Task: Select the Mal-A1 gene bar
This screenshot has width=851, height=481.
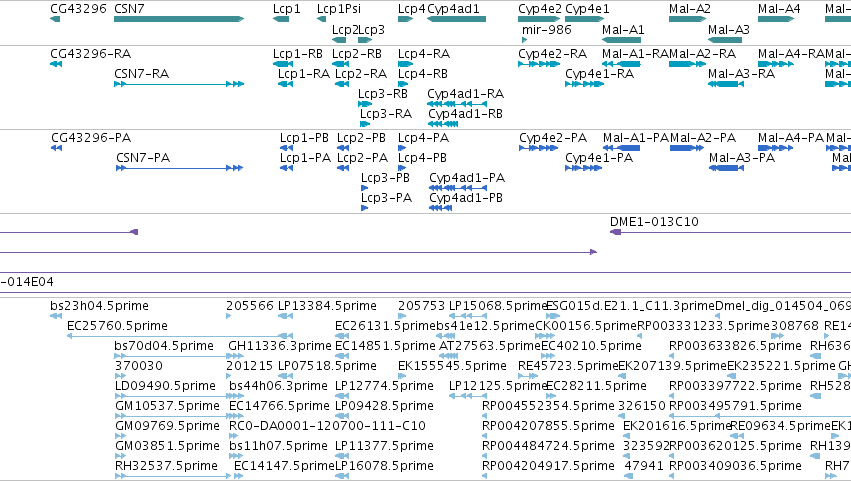Action: click(x=621, y=40)
